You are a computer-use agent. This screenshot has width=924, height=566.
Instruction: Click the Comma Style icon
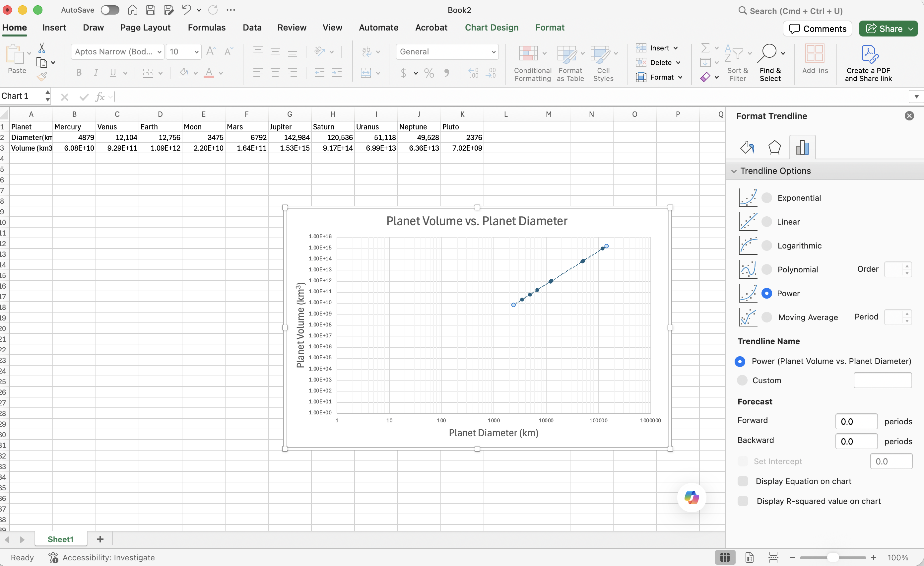click(446, 73)
